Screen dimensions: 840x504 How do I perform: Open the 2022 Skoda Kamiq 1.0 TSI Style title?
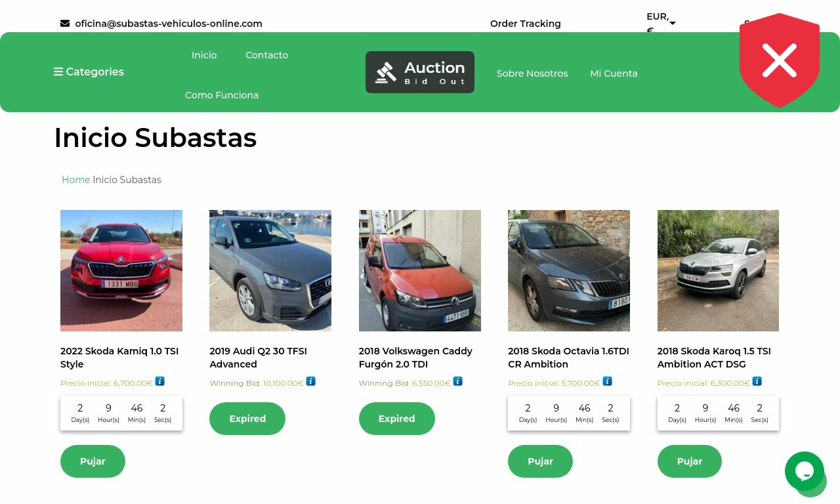coord(119,358)
